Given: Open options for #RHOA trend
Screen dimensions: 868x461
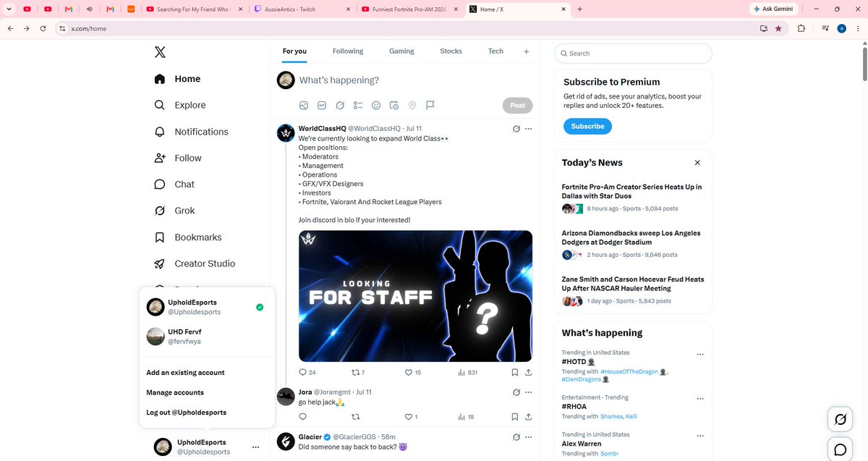Looking at the screenshot, I should [700, 399].
